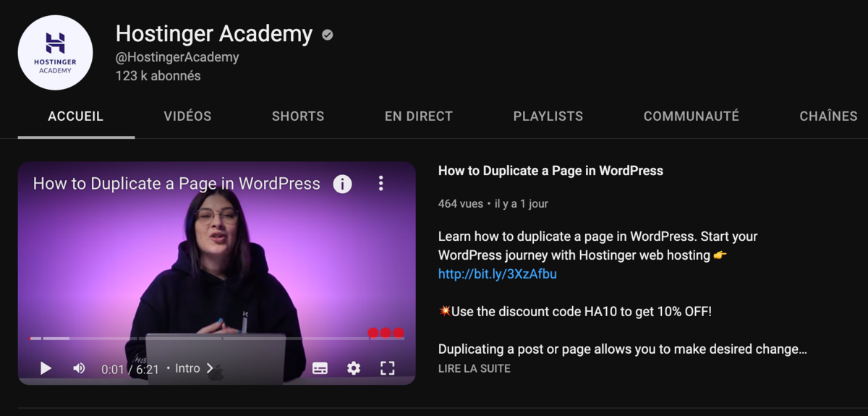The height and width of the screenshot is (416, 868).
Task: Switch the video to full screen
Action: click(x=388, y=368)
